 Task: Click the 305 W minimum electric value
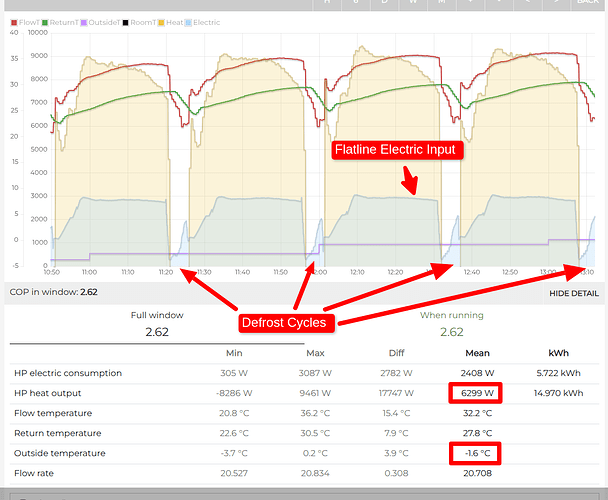[x=234, y=373]
